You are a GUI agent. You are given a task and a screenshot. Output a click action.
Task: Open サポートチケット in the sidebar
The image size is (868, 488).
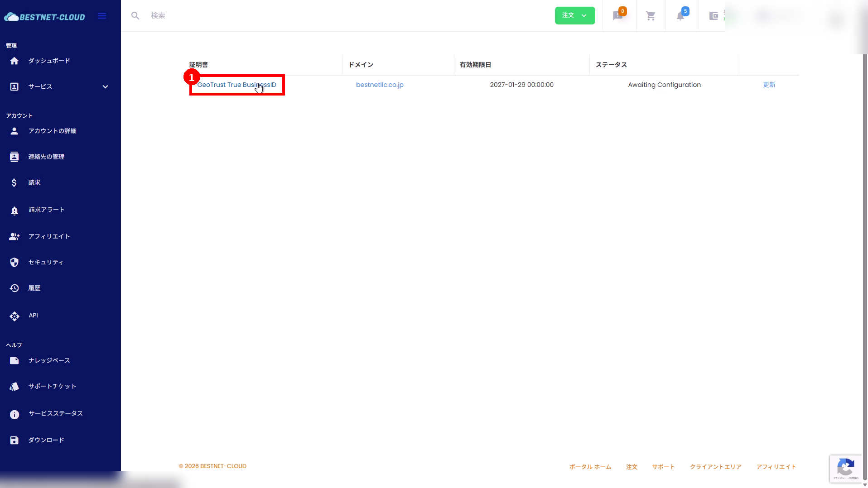[x=52, y=386]
